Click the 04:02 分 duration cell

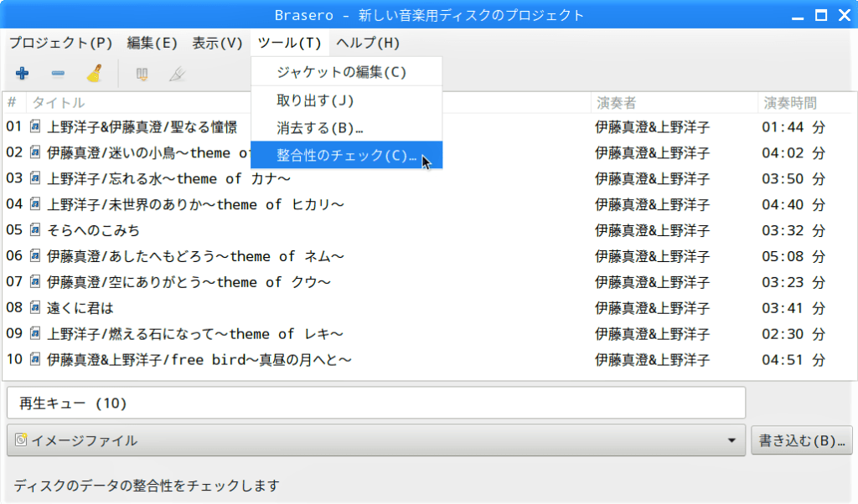(793, 152)
